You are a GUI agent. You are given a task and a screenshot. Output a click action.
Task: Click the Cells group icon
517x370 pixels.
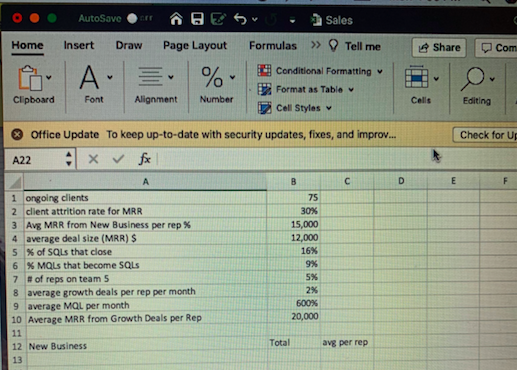416,77
